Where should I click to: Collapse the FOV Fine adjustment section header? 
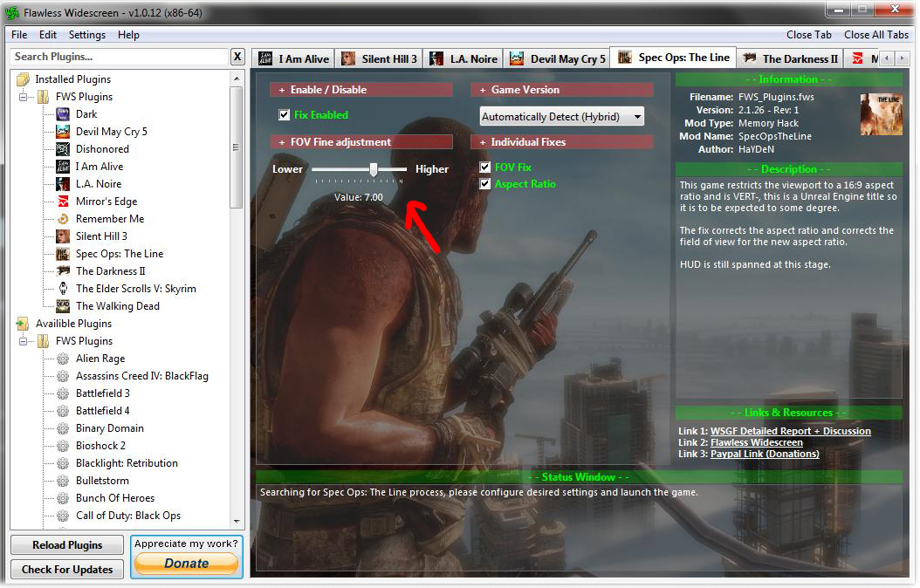tap(360, 142)
